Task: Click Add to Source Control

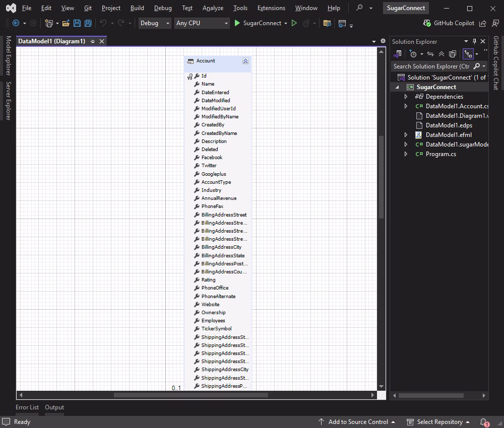Action: [x=358, y=422]
